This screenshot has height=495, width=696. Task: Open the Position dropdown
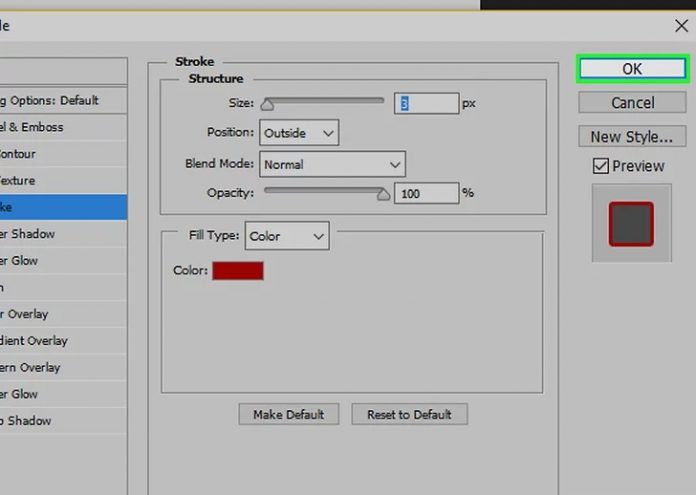299,133
